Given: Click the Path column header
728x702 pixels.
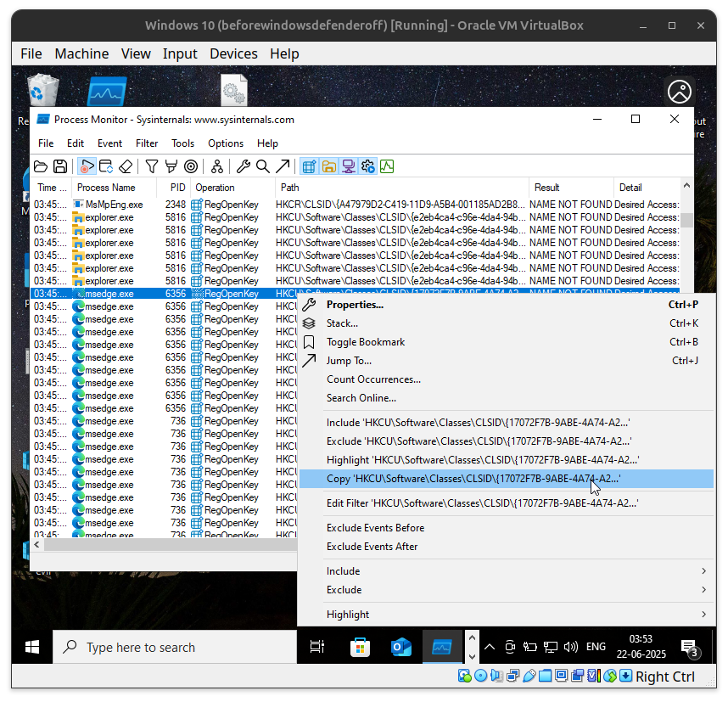Looking at the screenshot, I should pos(402,188).
